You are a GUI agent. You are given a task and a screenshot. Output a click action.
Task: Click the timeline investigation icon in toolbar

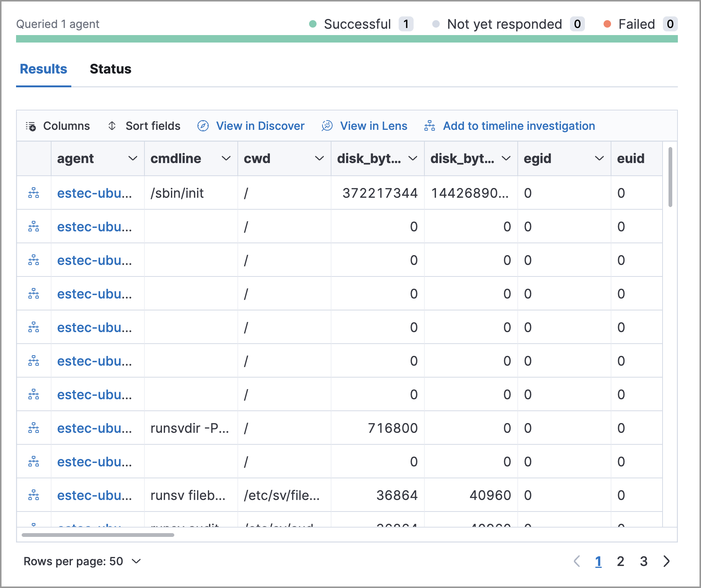429,126
